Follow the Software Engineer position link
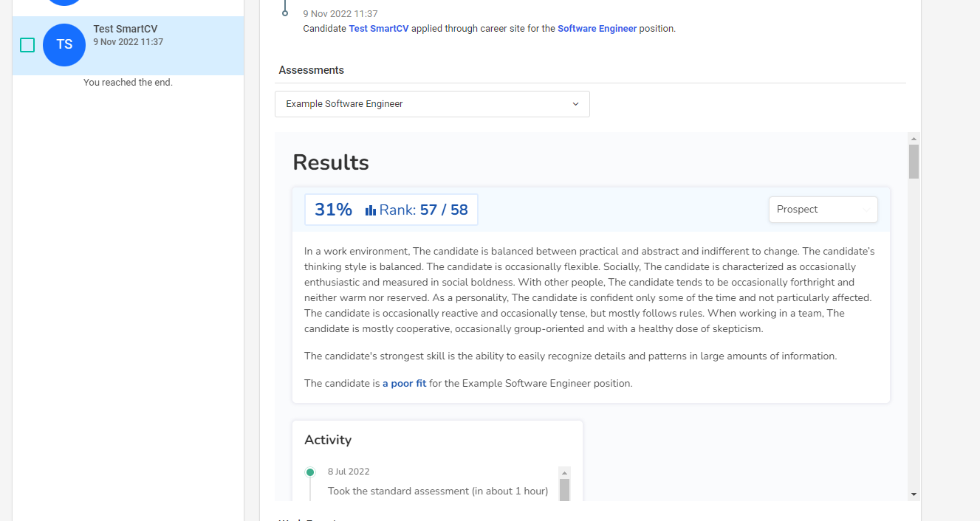This screenshot has height=521, width=980. (597, 29)
